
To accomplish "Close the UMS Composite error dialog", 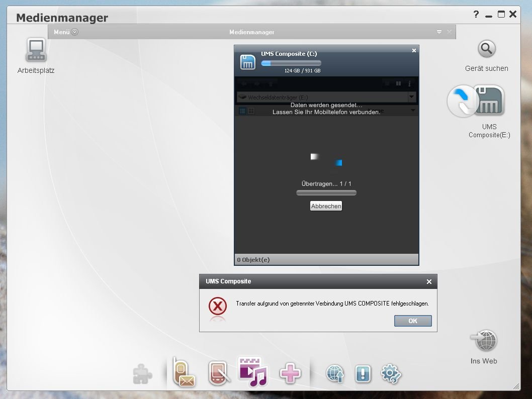I will click(x=429, y=282).
